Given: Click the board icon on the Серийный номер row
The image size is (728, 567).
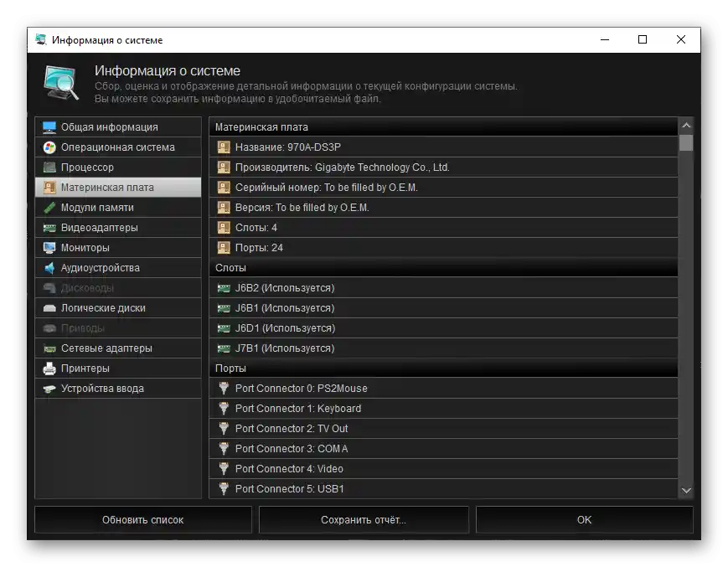Looking at the screenshot, I should pyautogui.click(x=224, y=188).
